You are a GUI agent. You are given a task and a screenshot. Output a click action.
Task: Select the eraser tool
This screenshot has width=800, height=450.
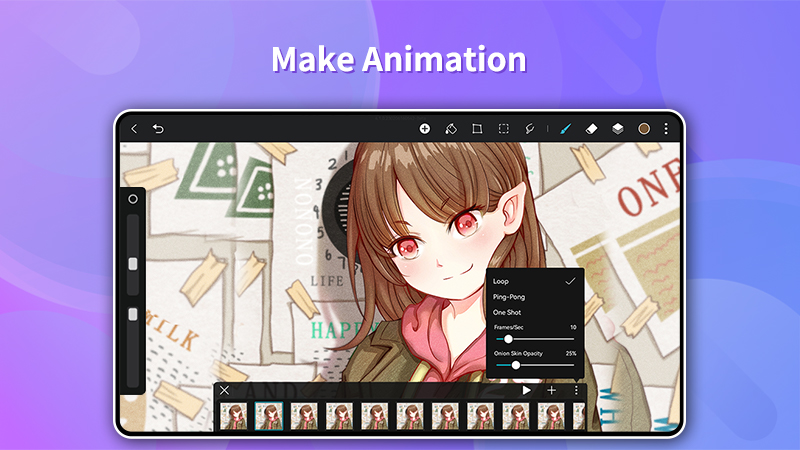[591, 129]
